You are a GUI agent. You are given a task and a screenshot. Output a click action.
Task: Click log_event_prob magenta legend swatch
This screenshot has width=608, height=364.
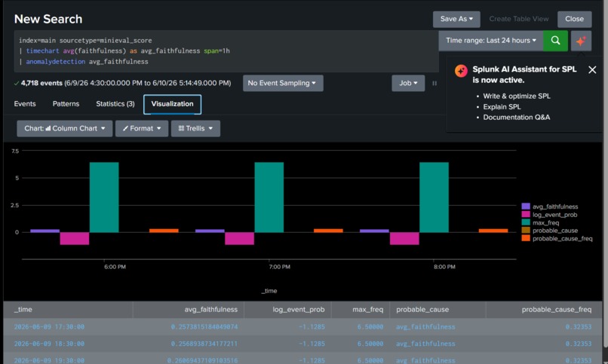coord(526,215)
